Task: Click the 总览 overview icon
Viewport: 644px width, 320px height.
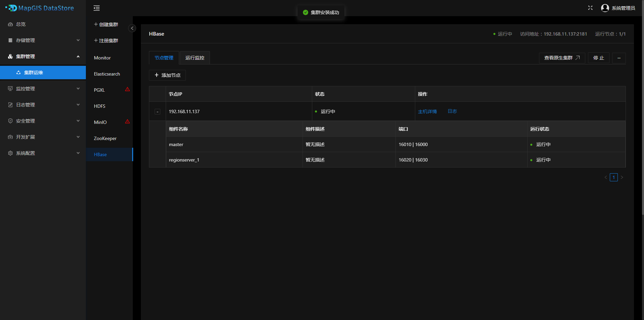Action: coord(10,24)
